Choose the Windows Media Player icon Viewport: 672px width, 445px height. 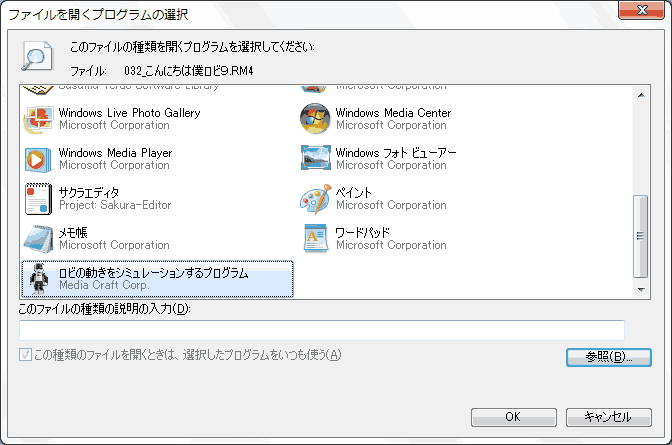coord(39,159)
